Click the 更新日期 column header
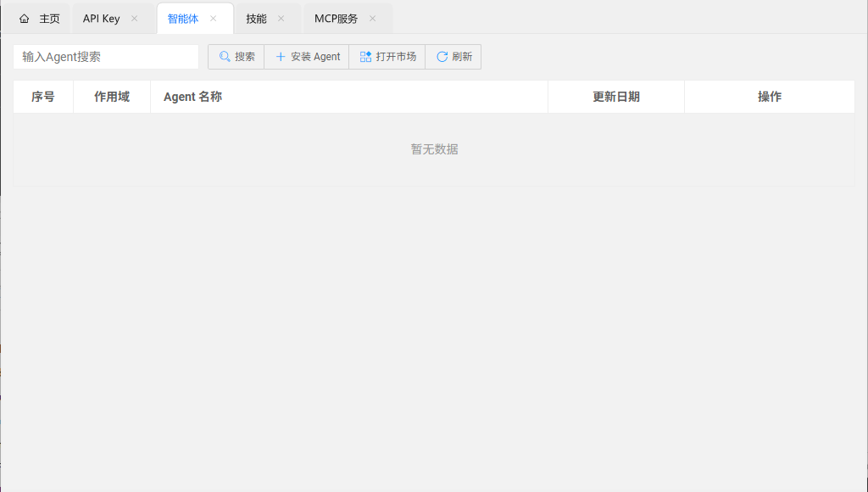Image resolution: width=868 pixels, height=492 pixels. pos(616,97)
